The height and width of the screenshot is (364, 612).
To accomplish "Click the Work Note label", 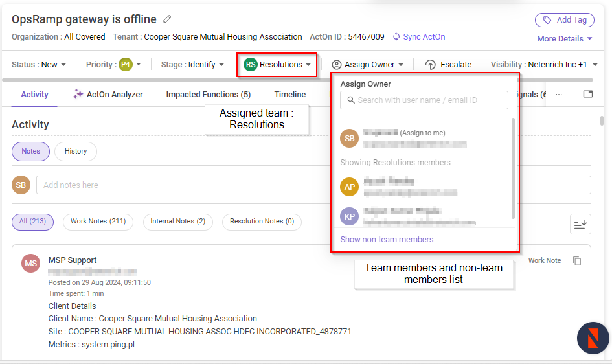I will click(545, 260).
